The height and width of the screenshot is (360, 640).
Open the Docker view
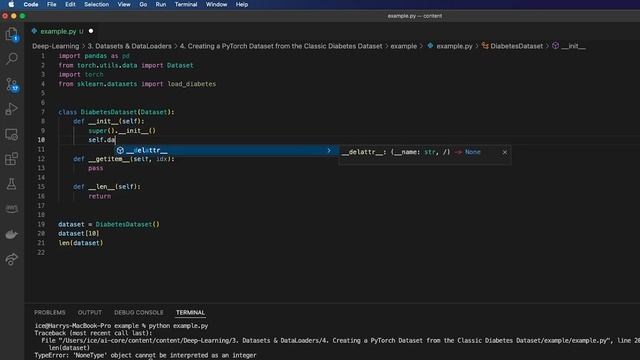pyautogui.click(x=11, y=234)
